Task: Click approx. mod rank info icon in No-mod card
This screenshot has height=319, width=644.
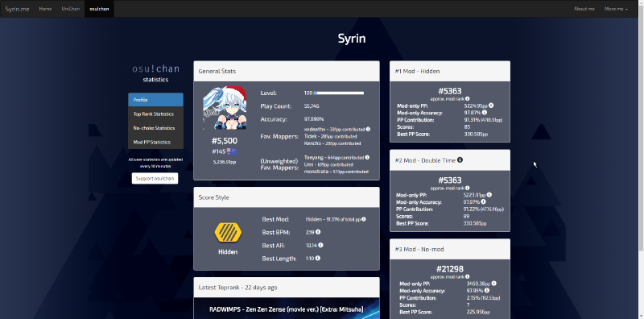Action: 468,276
